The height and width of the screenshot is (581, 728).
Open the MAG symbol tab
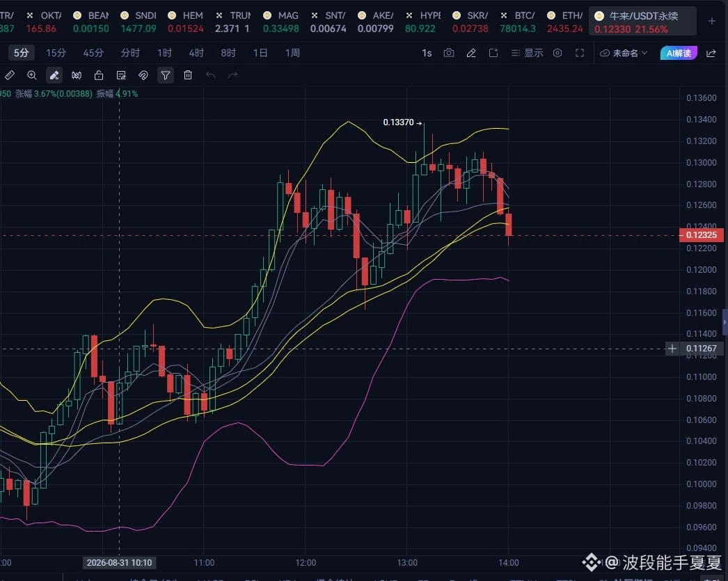tap(281, 22)
